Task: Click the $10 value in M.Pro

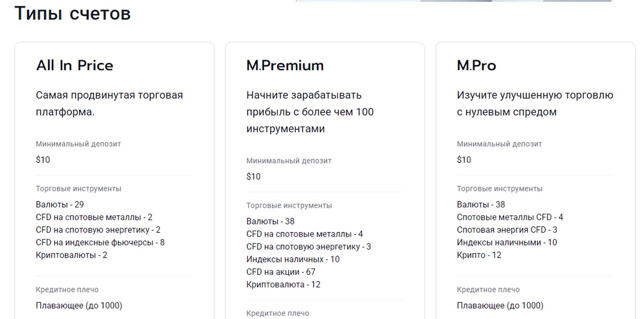Action: pyautogui.click(x=464, y=160)
